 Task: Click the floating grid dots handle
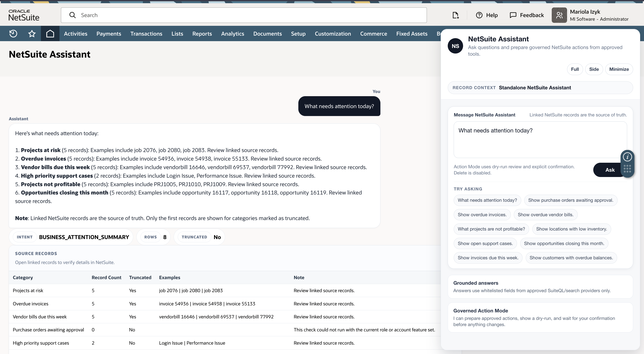point(627,169)
